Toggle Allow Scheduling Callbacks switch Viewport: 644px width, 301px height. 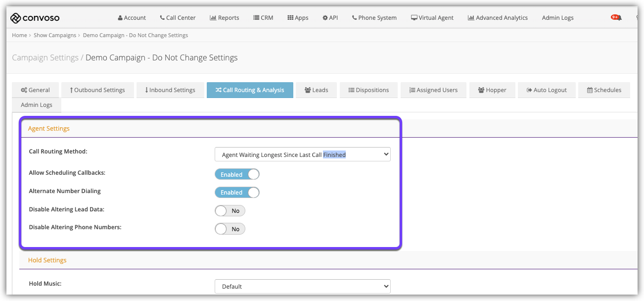click(x=237, y=174)
